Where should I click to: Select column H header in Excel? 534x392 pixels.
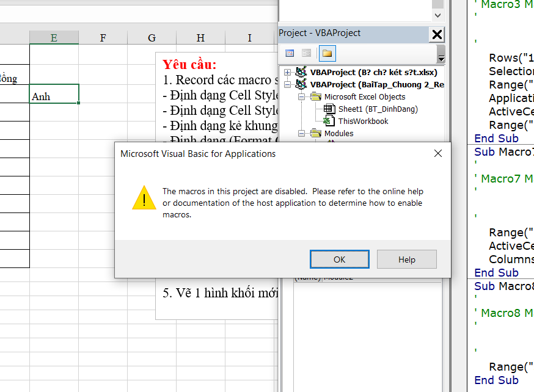pos(200,37)
